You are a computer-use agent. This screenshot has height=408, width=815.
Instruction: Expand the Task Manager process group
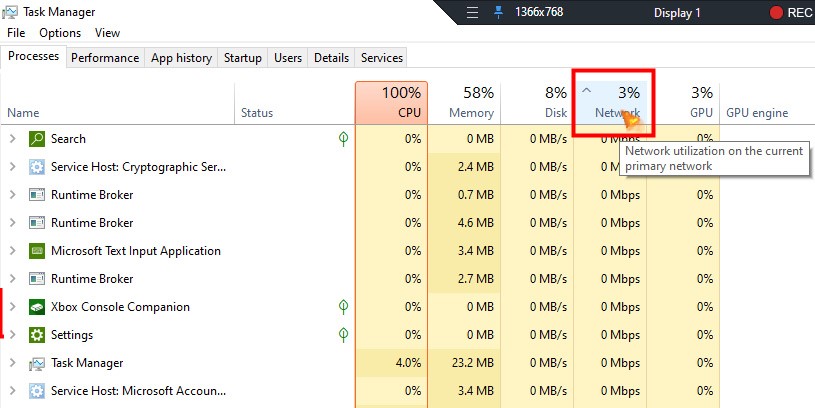[12, 363]
